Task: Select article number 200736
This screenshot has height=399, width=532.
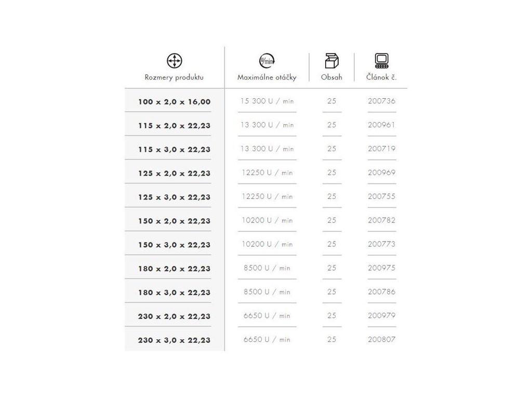Action: tap(381, 101)
